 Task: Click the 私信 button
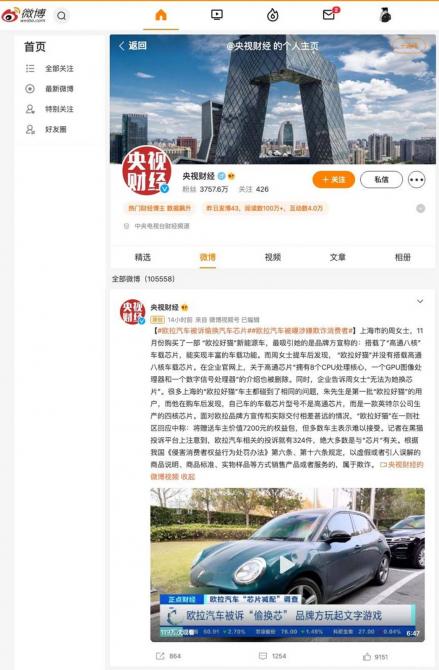click(381, 179)
